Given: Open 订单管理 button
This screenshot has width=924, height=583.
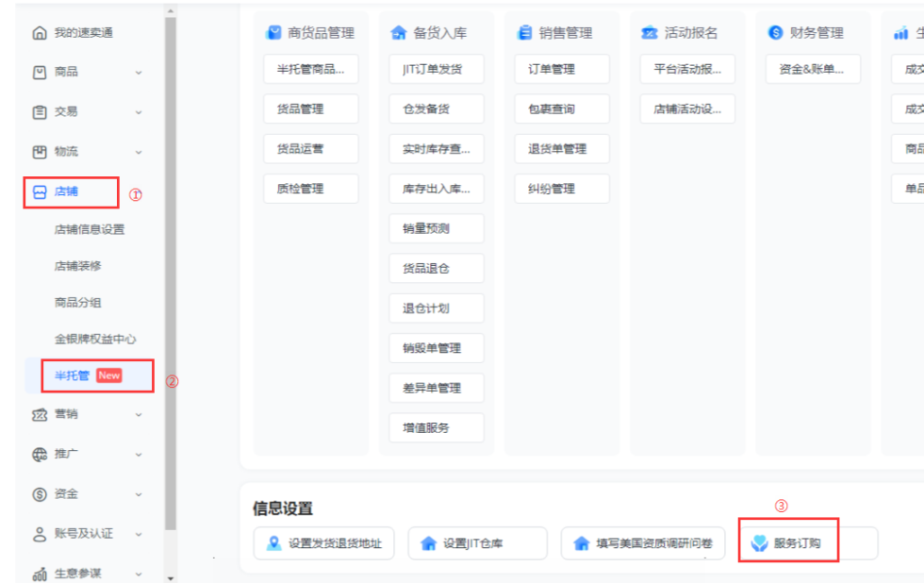Looking at the screenshot, I should (x=562, y=69).
